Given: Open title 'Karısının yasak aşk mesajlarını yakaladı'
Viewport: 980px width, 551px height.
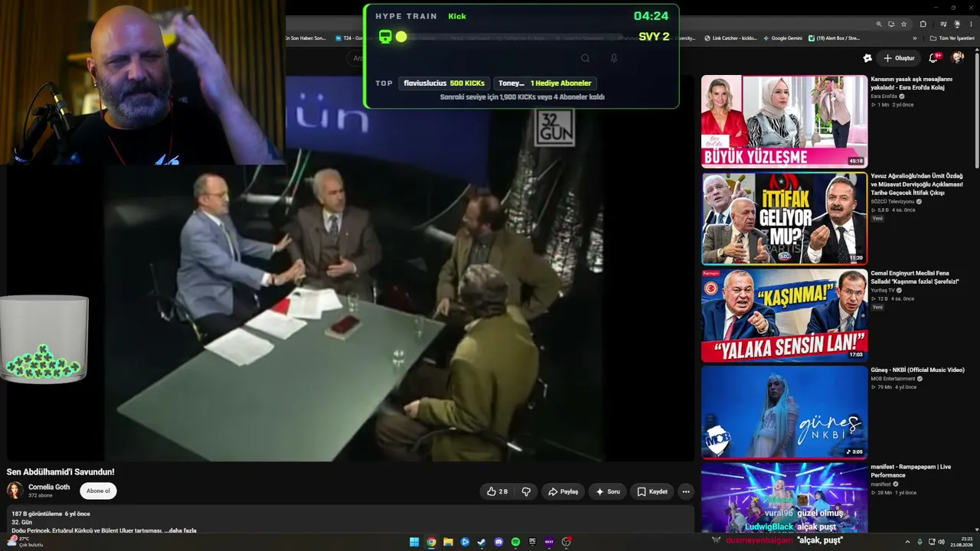Looking at the screenshot, I should tap(912, 83).
